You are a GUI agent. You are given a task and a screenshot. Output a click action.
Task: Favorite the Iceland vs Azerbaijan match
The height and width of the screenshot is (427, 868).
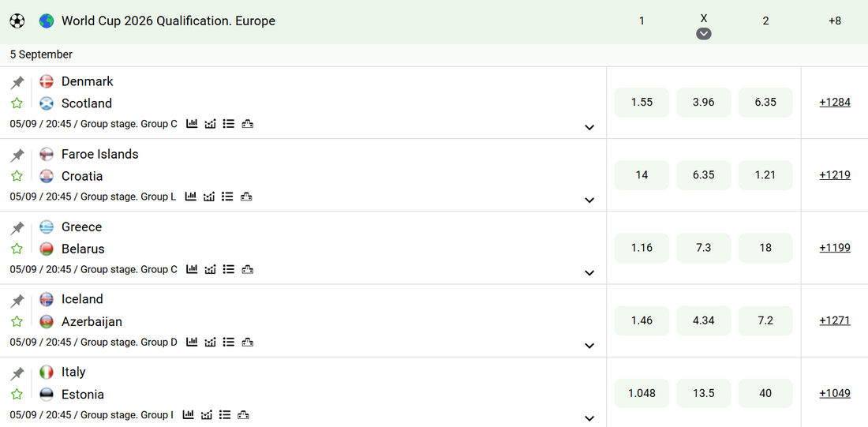pyautogui.click(x=17, y=321)
